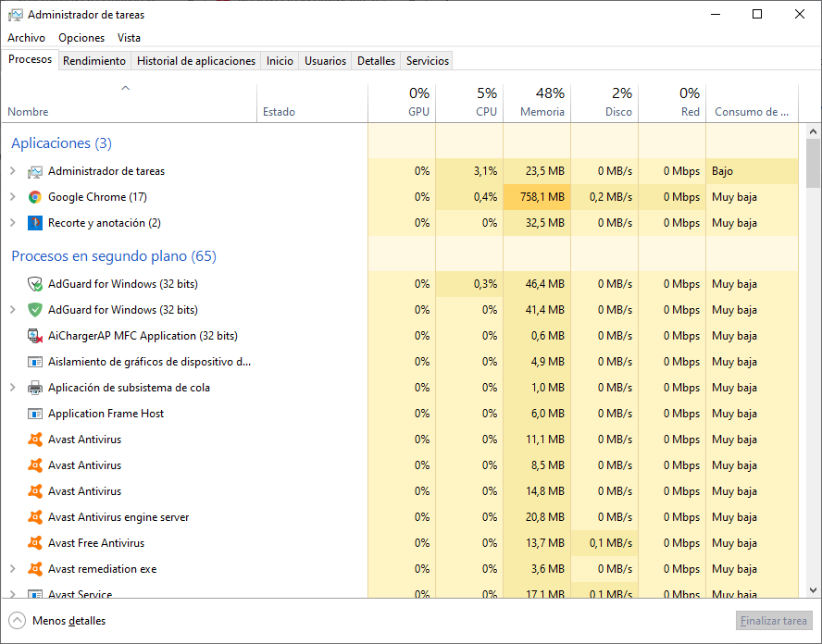This screenshot has height=644, width=822.
Task: Click the Bajo power usage cell
Action: [x=753, y=171]
